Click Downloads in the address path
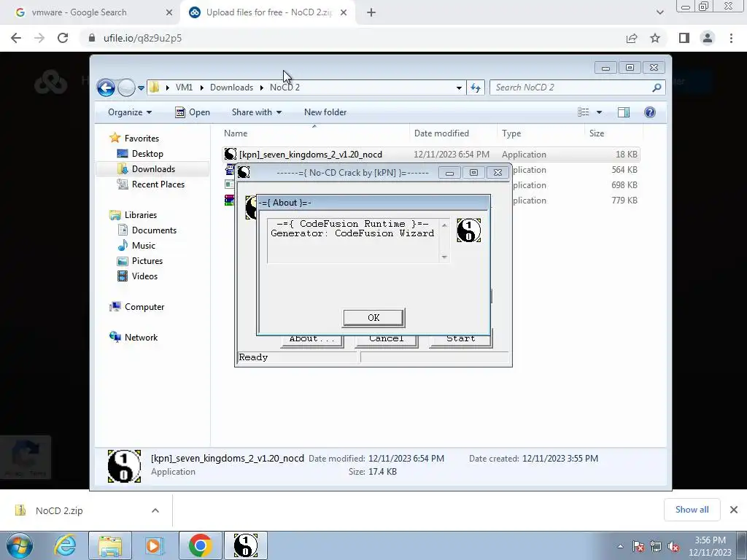 (231, 87)
